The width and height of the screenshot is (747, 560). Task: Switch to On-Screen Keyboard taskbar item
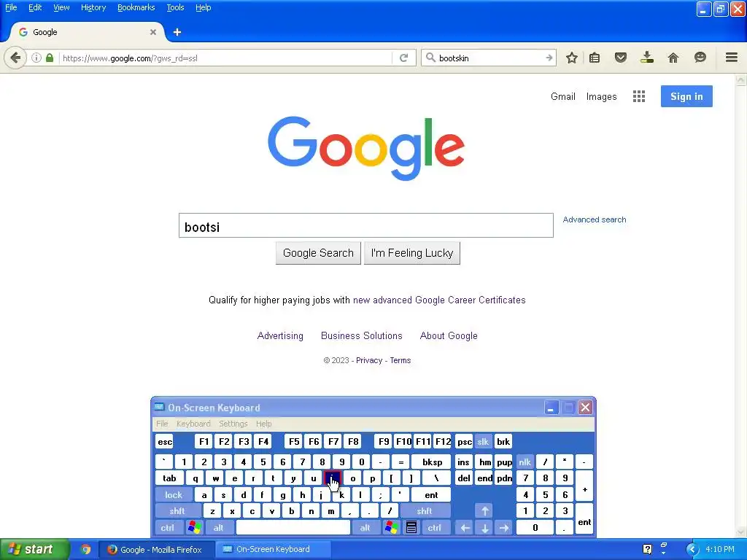pos(273,550)
